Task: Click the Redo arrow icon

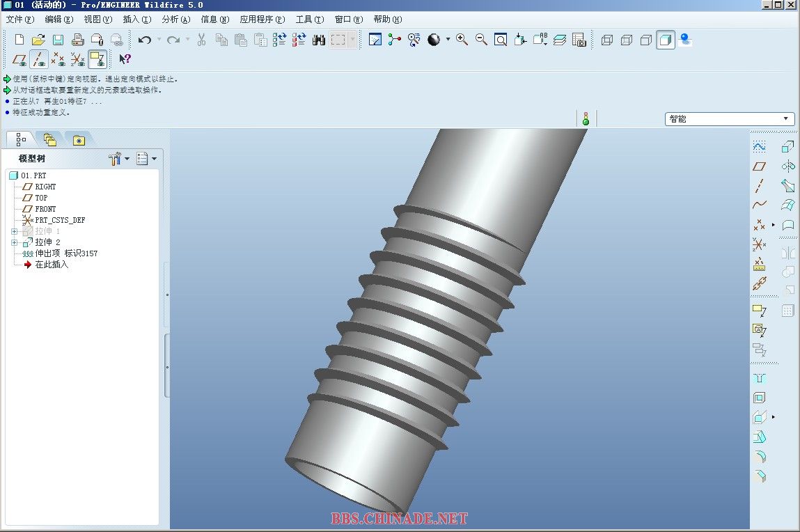Action: tap(173, 40)
